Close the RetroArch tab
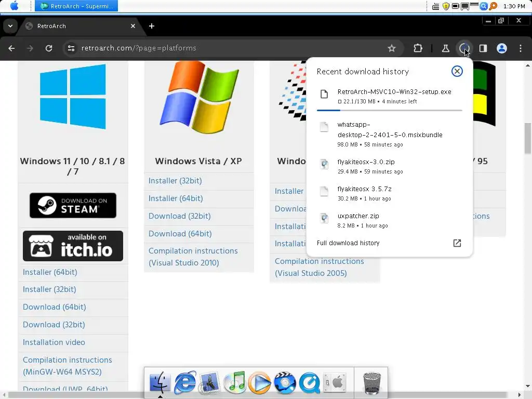This screenshot has height=399, width=532. [133, 26]
